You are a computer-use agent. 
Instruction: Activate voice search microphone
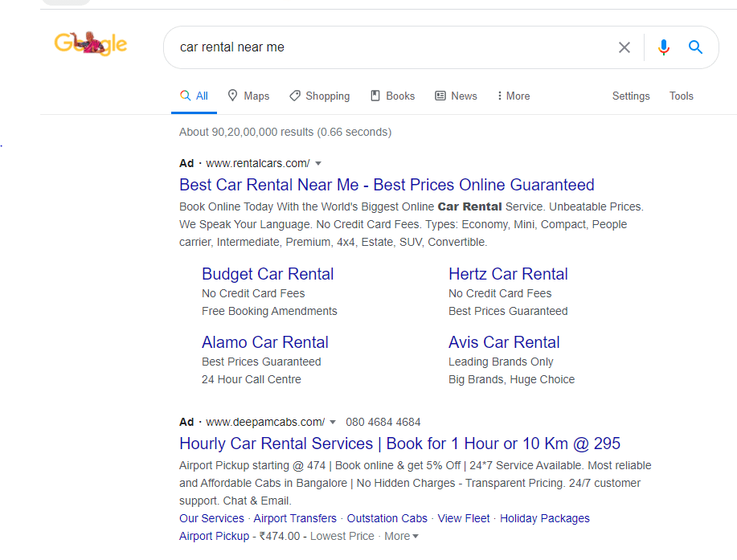663,47
